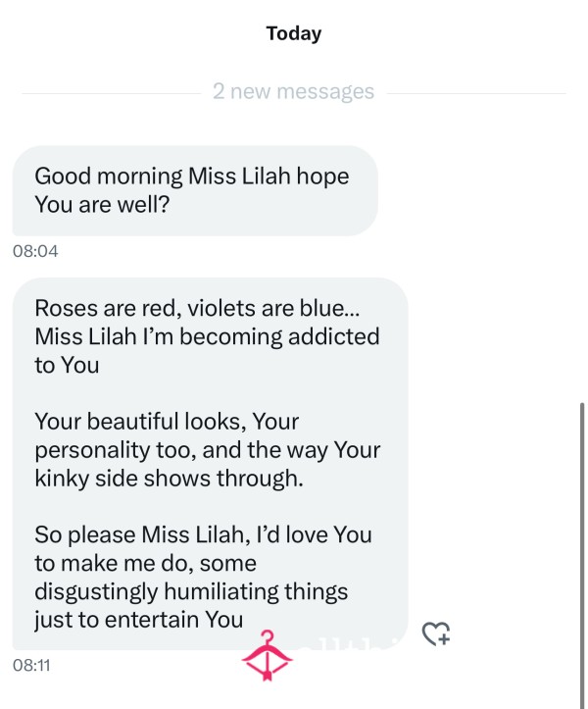The image size is (588, 709).
Task: Click the 'Miss Lilah I'm becoming addicted' line
Action: [207, 337]
